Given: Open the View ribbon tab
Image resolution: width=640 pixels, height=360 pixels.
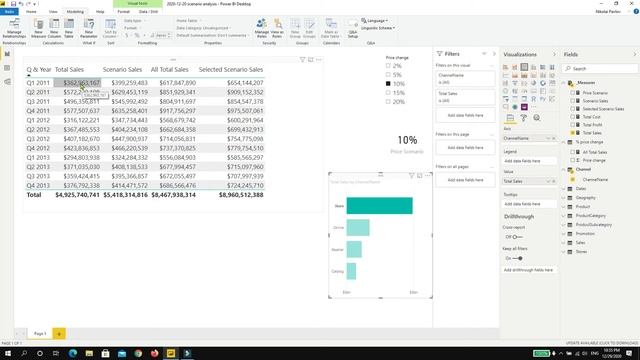Looking at the screenshot, I should [53, 11].
